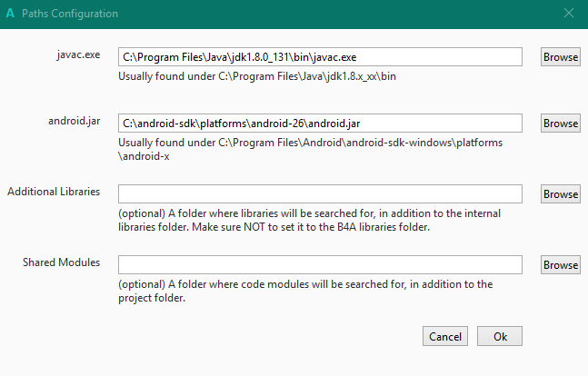The width and height of the screenshot is (588, 376).
Task: Click the javac.exe path input field
Action: tap(320, 56)
